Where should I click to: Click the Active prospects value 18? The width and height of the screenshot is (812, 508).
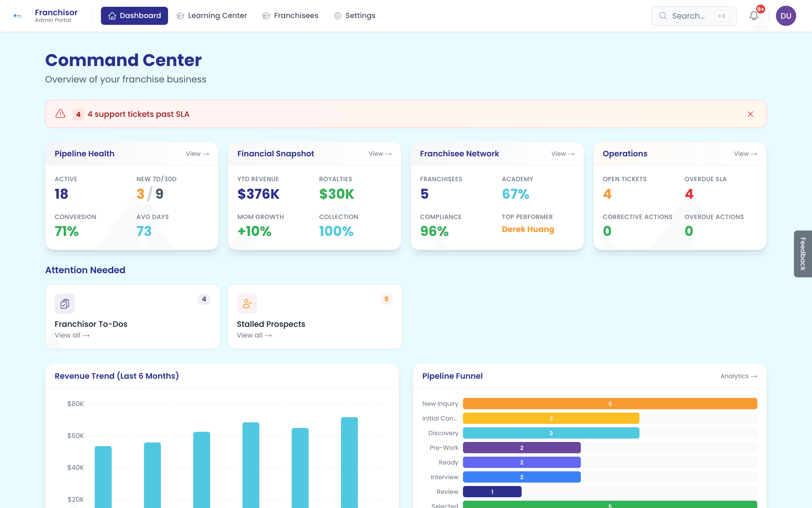61,194
